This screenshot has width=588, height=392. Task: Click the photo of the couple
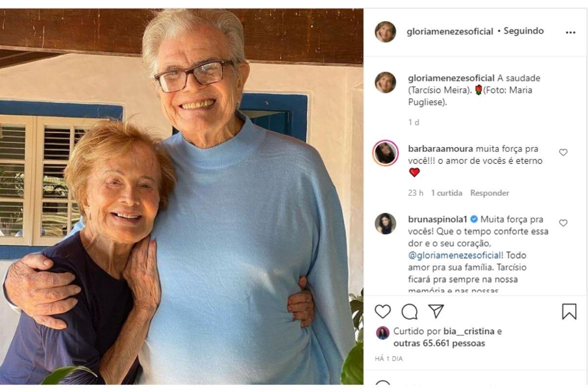pos(181,196)
